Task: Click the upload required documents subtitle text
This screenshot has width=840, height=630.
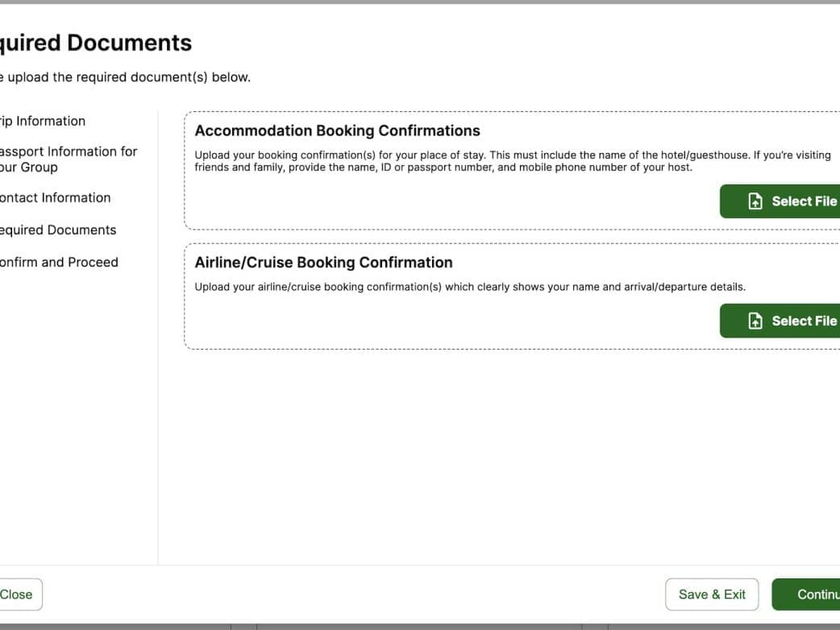Action: pos(125,77)
